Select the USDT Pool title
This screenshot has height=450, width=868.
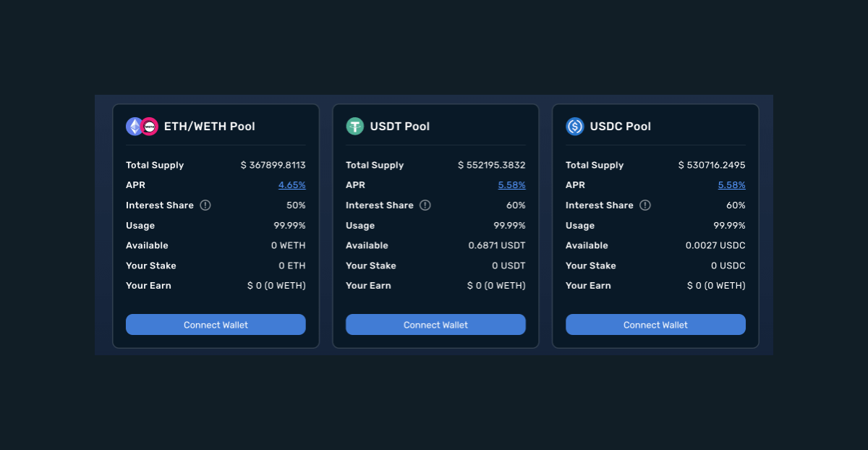pyautogui.click(x=399, y=127)
